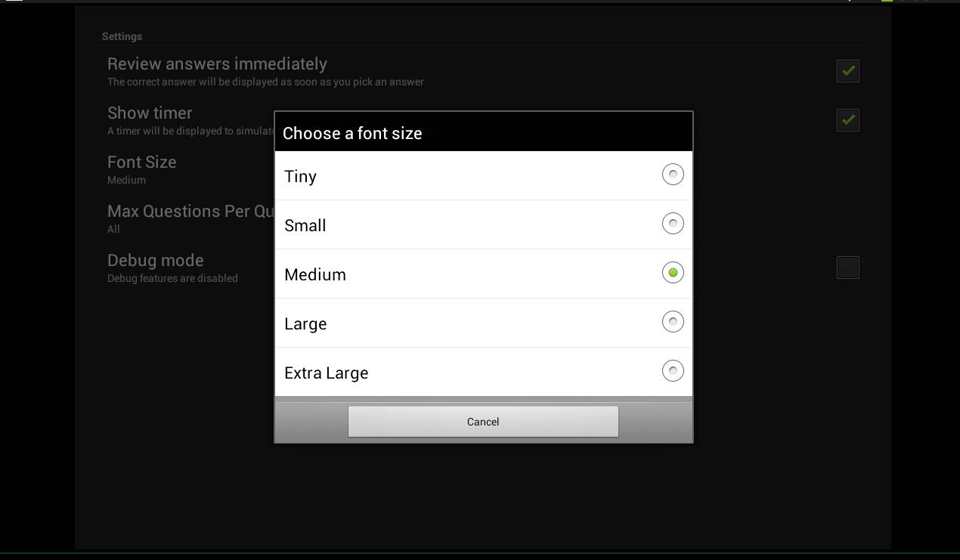Click the 'Choose a font size' dialog title

point(352,133)
